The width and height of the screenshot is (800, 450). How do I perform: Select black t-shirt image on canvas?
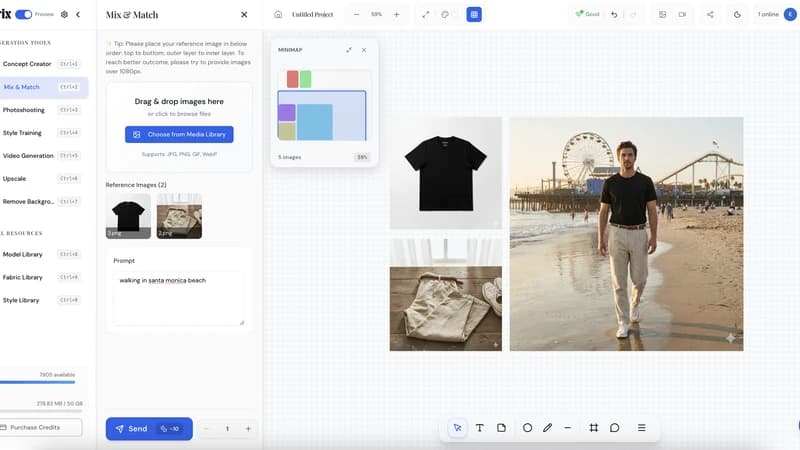[446, 173]
